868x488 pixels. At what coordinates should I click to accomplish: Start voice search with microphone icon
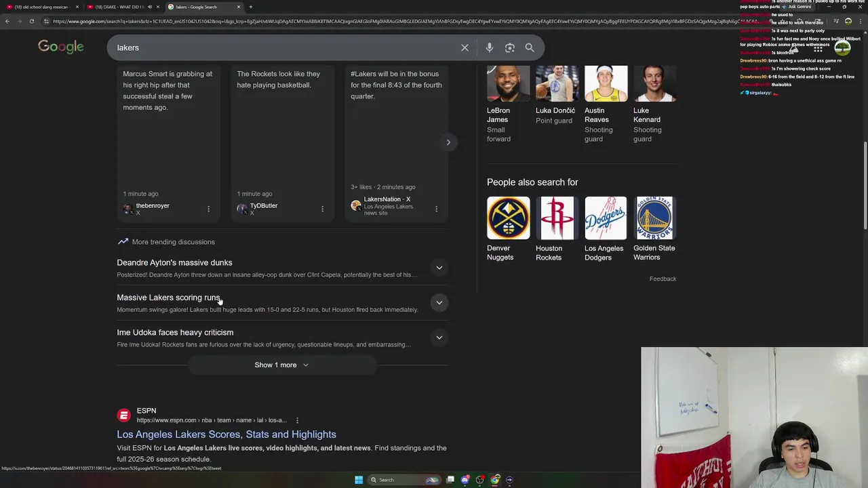pyautogui.click(x=489, y=47)
